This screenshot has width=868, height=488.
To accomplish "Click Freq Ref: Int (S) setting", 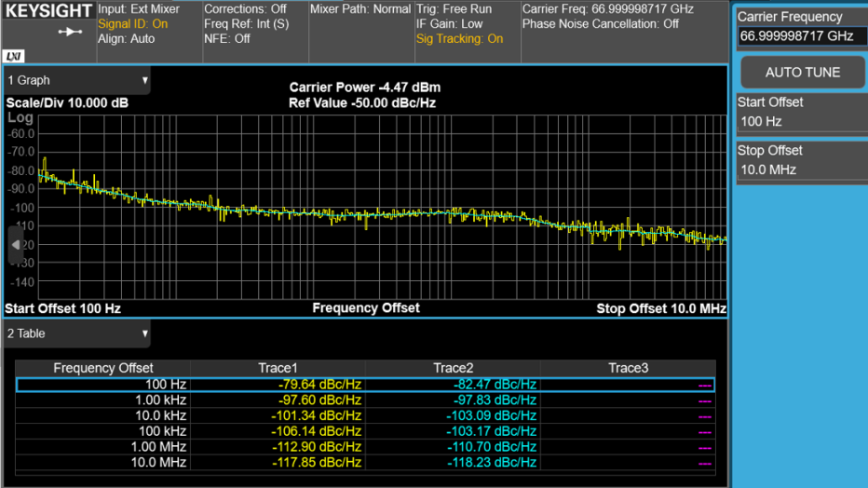I will coord(247,24).
